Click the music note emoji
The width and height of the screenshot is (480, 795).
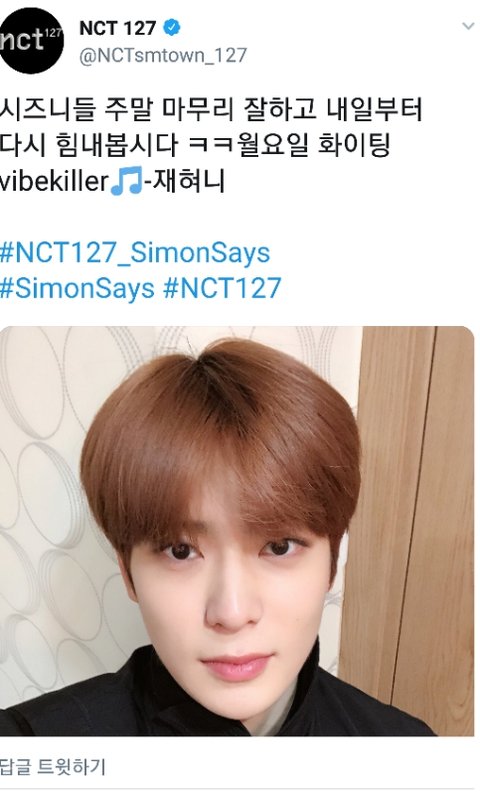tap(127, 182)
